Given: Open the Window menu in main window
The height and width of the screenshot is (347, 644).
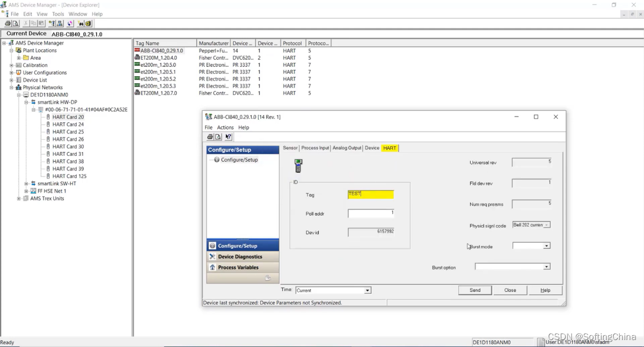Looking at the screenshot, I should [x=78, y=14].
